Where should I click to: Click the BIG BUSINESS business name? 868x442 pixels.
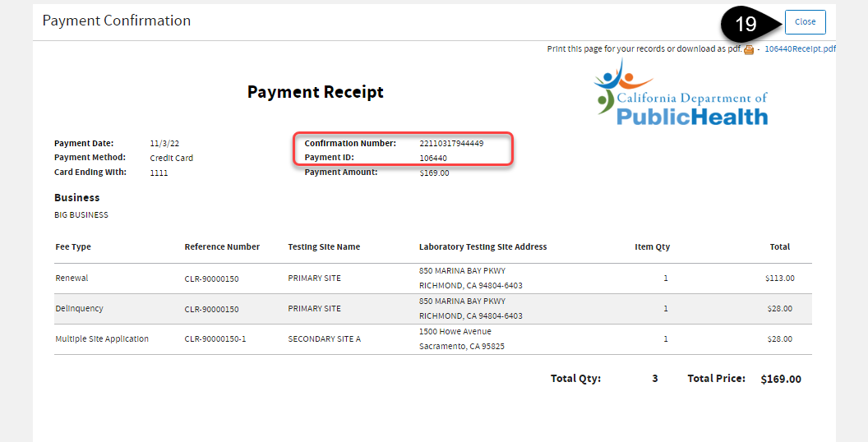(x=81, y=214)
